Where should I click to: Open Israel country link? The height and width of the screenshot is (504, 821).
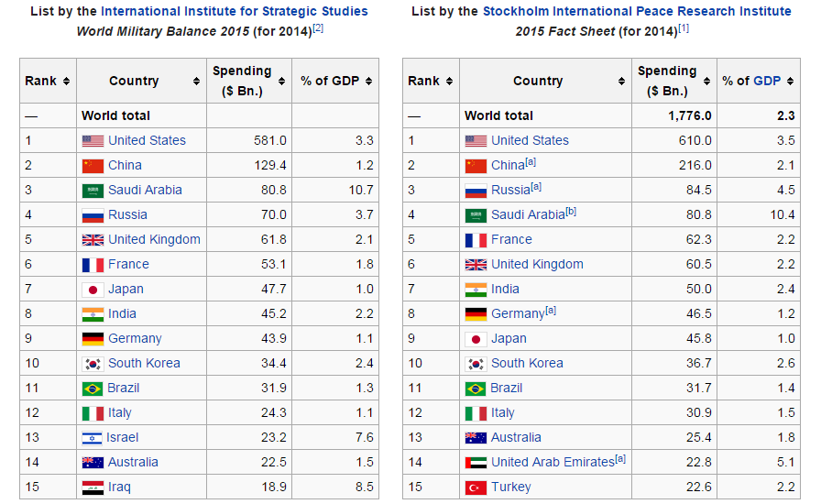pos(123,437)
